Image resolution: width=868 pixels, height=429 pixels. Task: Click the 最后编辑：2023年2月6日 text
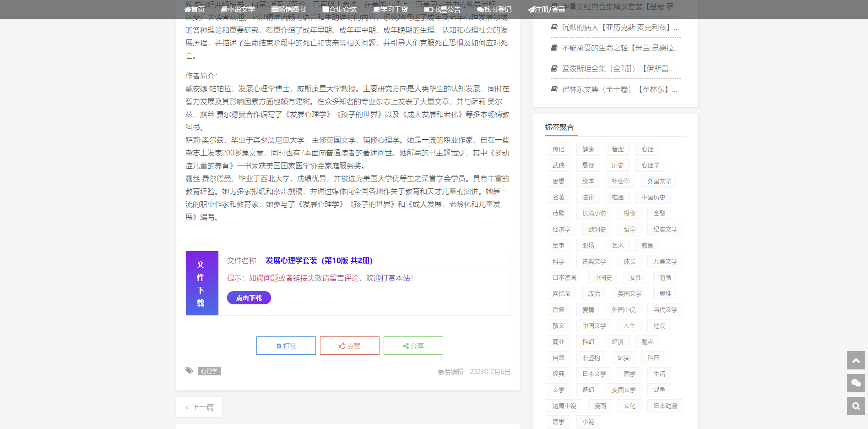click(474, 372)
